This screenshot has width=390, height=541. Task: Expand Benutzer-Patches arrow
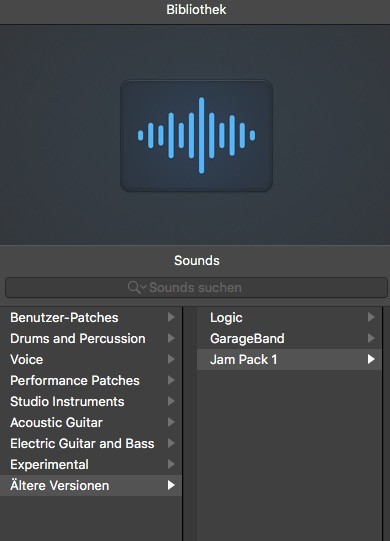click(x=171, y=317)
